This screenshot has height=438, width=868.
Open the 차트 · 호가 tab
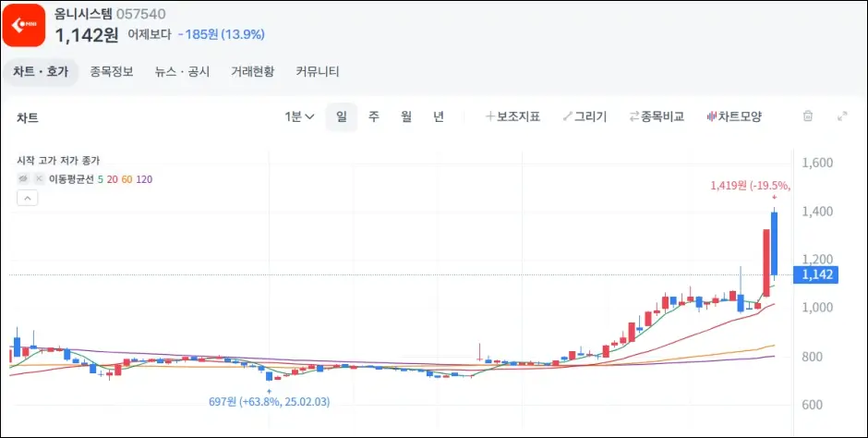[41, 72]
